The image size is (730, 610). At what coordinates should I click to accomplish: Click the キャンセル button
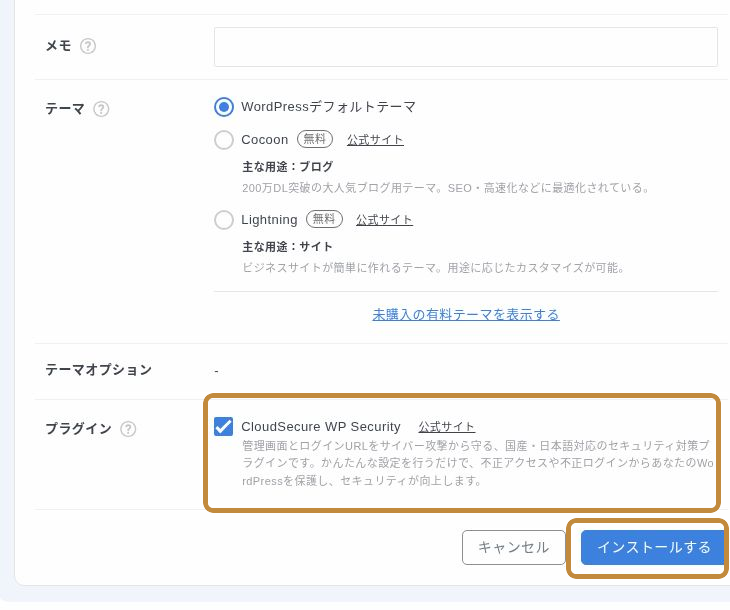click(x=514, y=548)
